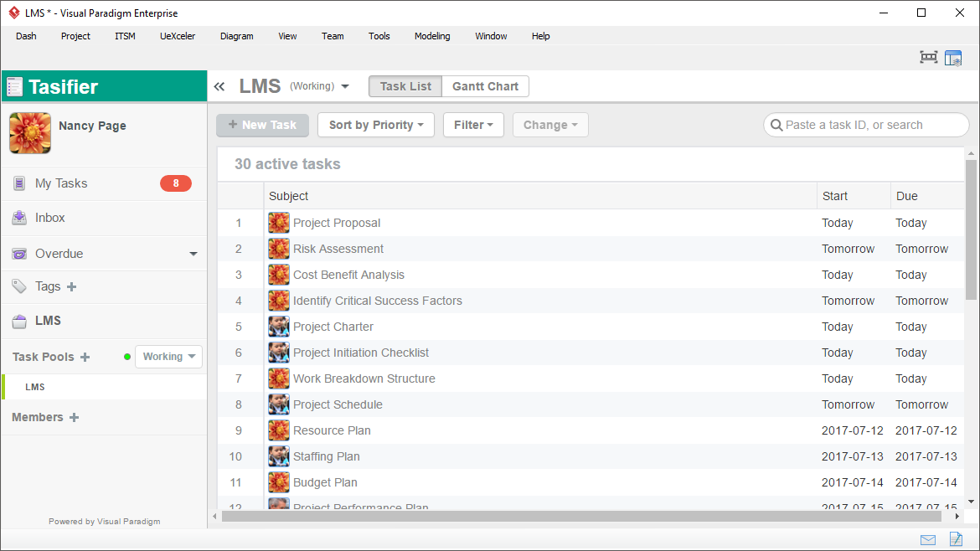This screenshot has height=551, width=980.
Task: Click the search magnifier icon
Action: click(776, 125)
